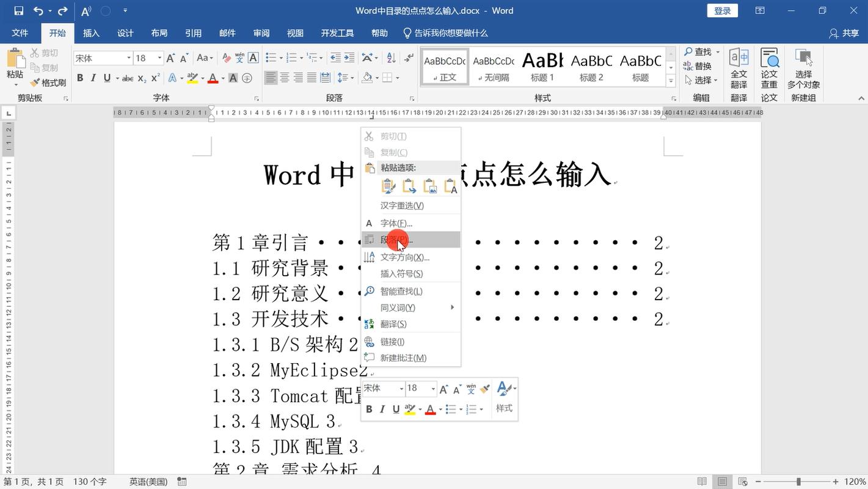
Task: Click the Share (共享) button
Action: pos(844,33)
